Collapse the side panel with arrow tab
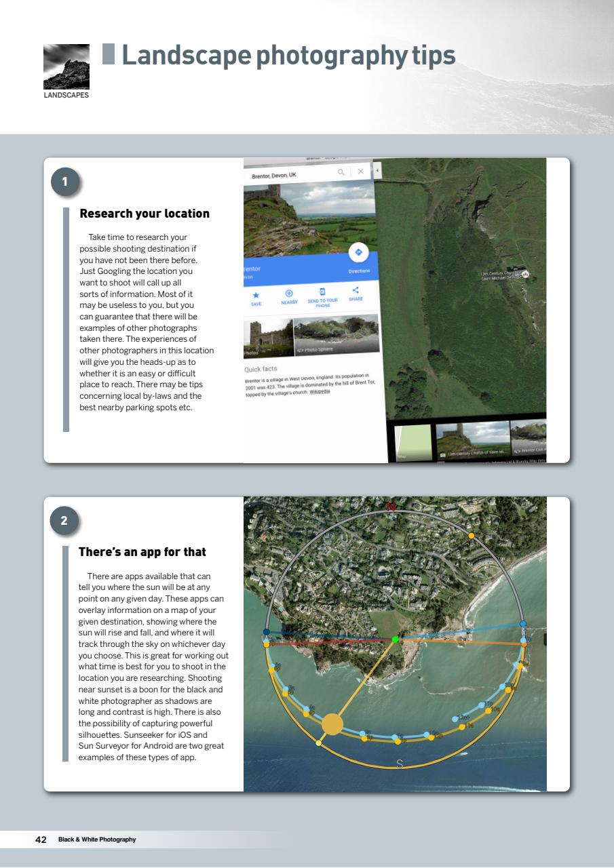614x868 pixels. click(377, 170)
